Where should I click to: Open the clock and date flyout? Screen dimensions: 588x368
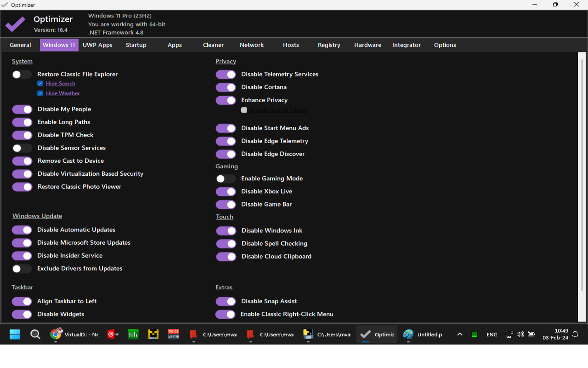point(555,334)
